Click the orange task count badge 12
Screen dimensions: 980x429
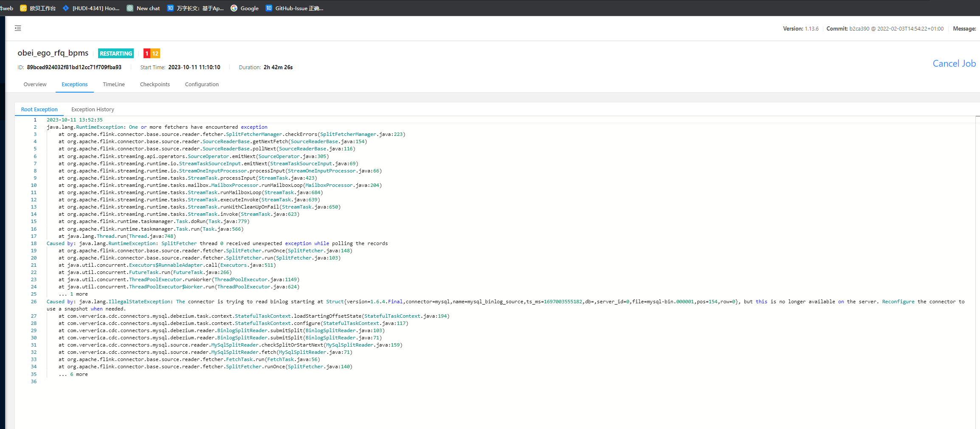pos(155,54)
